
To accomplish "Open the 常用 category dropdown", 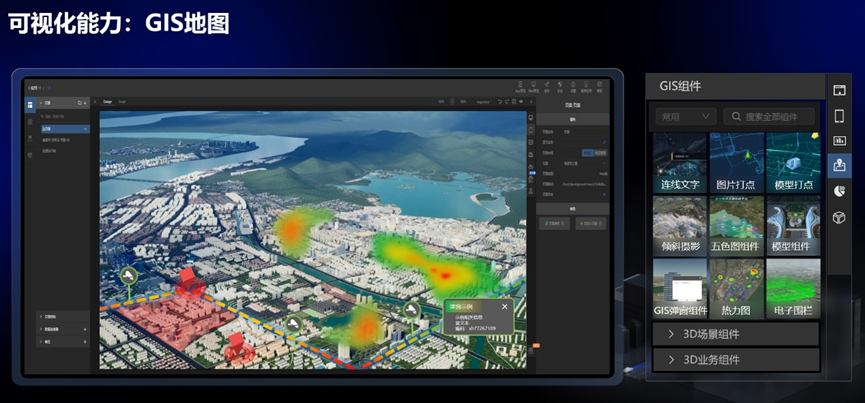I will (x=686, y=116).
